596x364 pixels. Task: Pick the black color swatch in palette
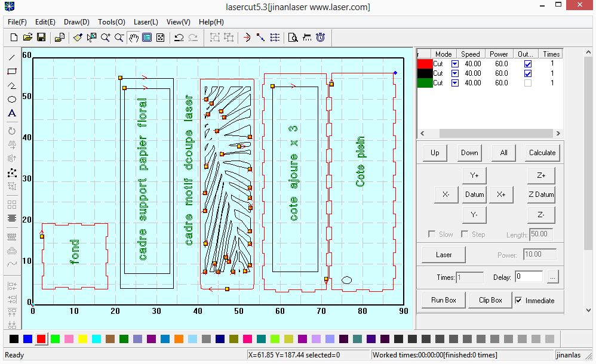point(14,338)
